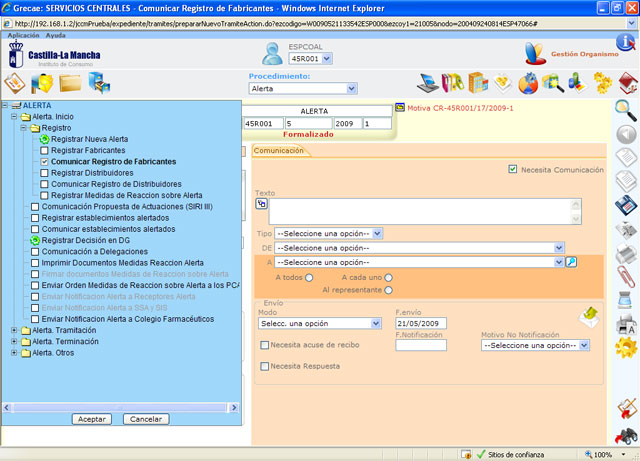
Task: Collapse the Registro folder node
Action: (x=24, y=128)
